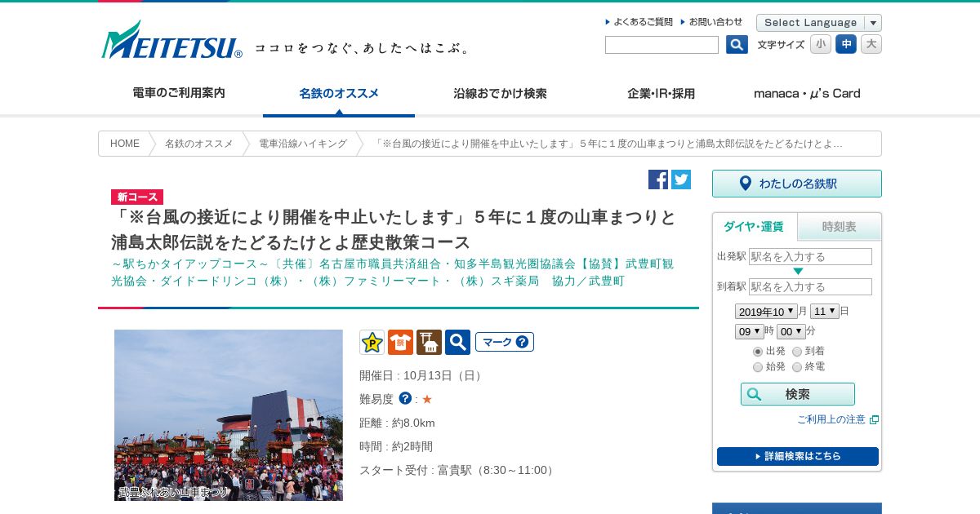Go to HOME breadcrumb
This screenshot has height=514, width=980.
(125, 144)
